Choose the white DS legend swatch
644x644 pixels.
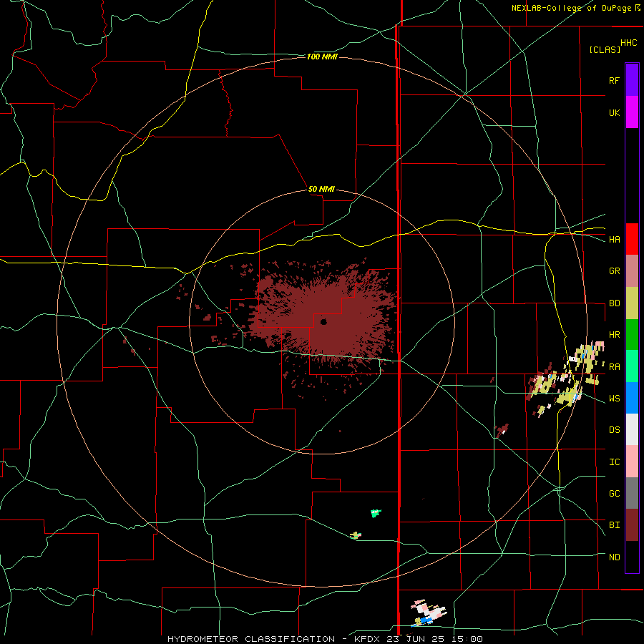click(632, 429)
